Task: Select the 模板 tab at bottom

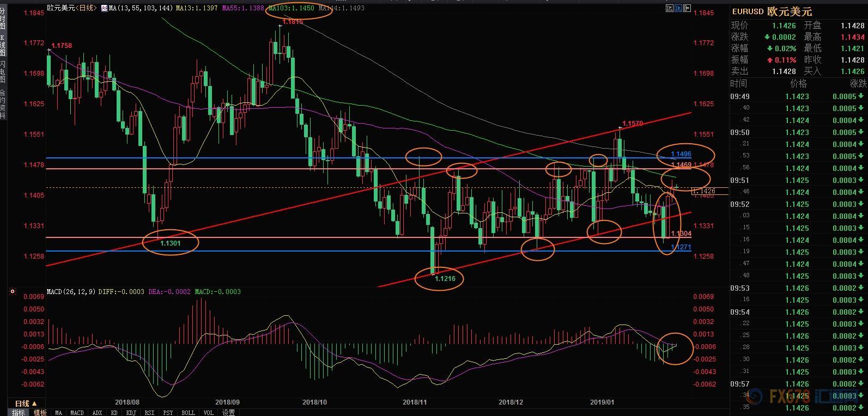Action: point(40,413)
